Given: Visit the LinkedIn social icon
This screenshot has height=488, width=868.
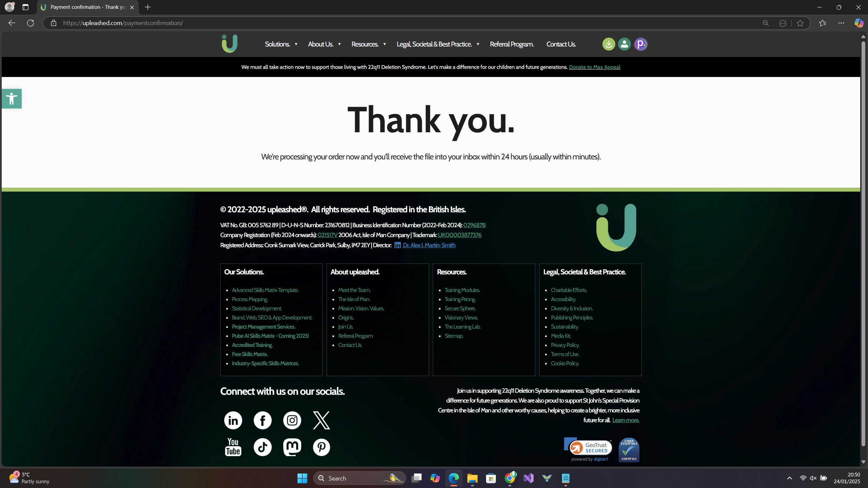Looking at the screenshot, I should coord(233,420).
